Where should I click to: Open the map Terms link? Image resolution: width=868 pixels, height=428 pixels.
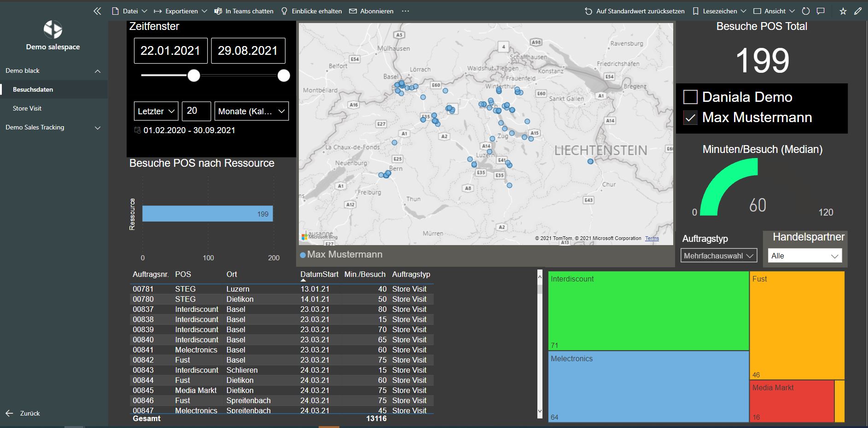[x=652, y=238]
